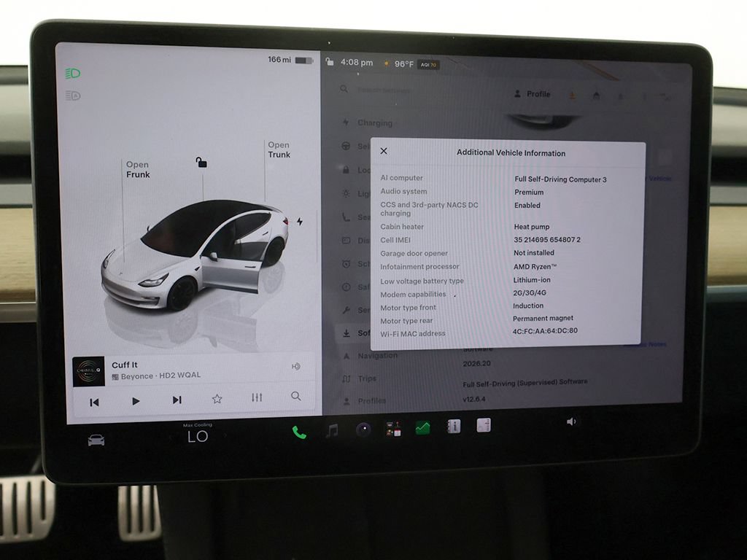Tap the 2026.20 software version

pyautogui.click(x=476, y=363)
